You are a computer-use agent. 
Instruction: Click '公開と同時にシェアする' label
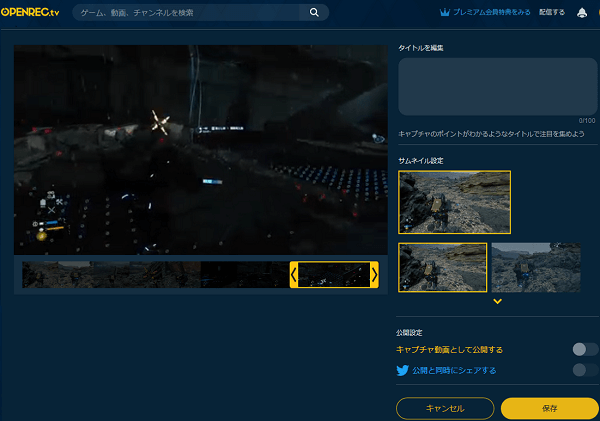[454, 370]
